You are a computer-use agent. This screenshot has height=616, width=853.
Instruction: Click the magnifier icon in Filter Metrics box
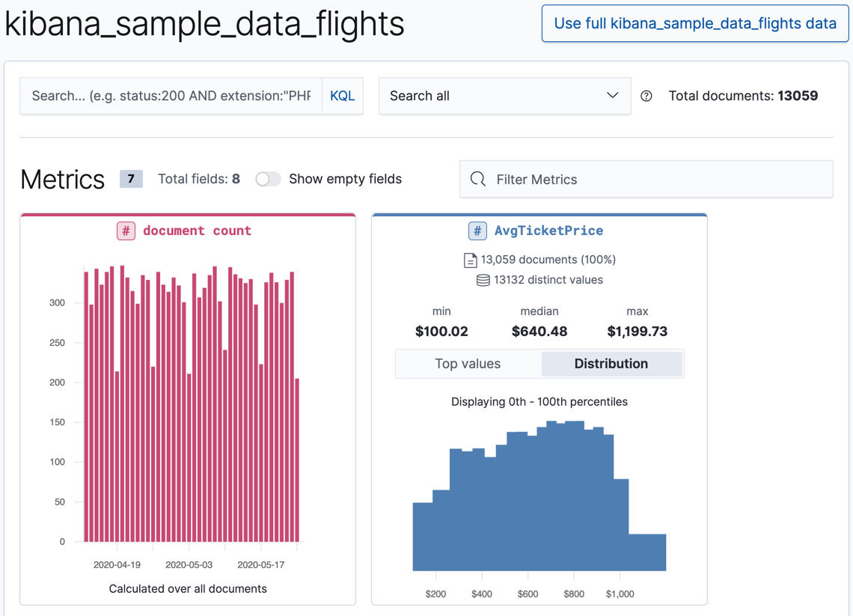click(478, 179)
